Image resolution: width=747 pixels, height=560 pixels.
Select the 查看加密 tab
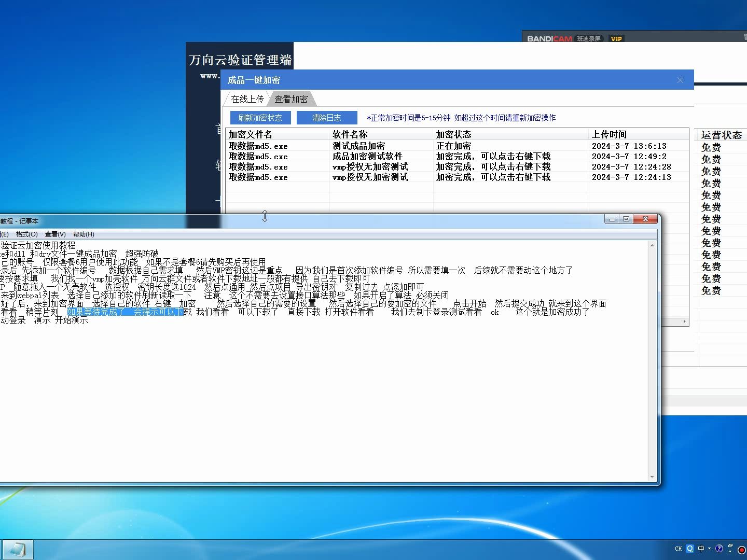pos(291,99)
